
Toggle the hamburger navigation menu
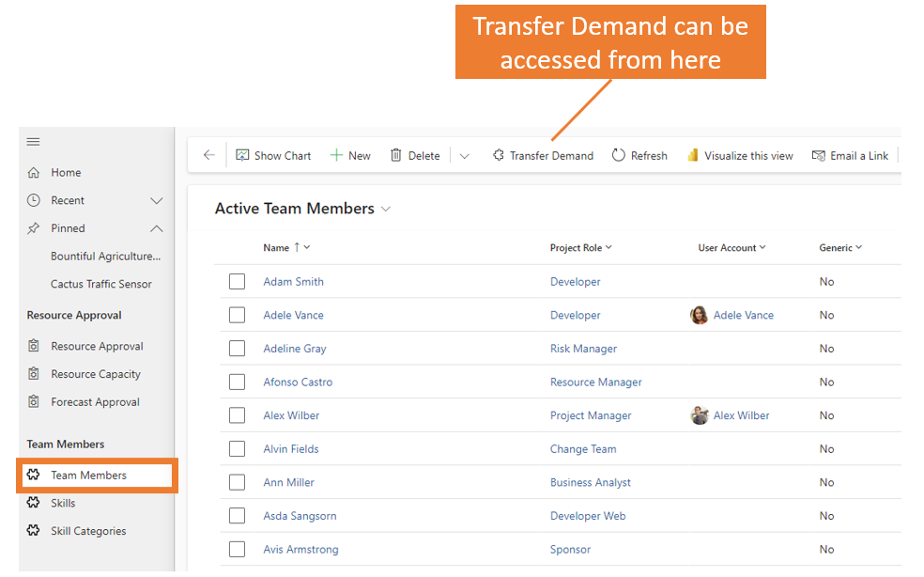33,142
